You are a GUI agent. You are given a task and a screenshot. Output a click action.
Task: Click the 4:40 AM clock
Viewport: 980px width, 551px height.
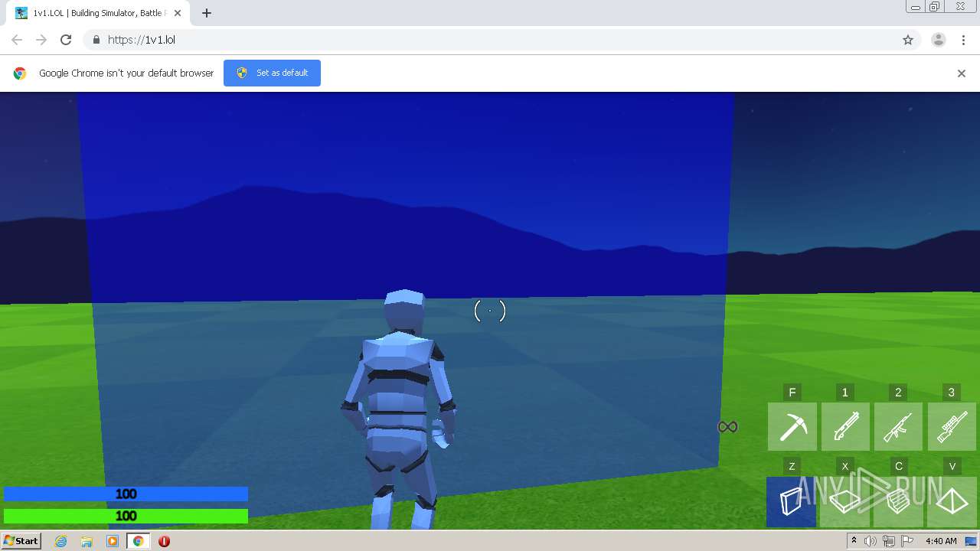coord(941,541)
